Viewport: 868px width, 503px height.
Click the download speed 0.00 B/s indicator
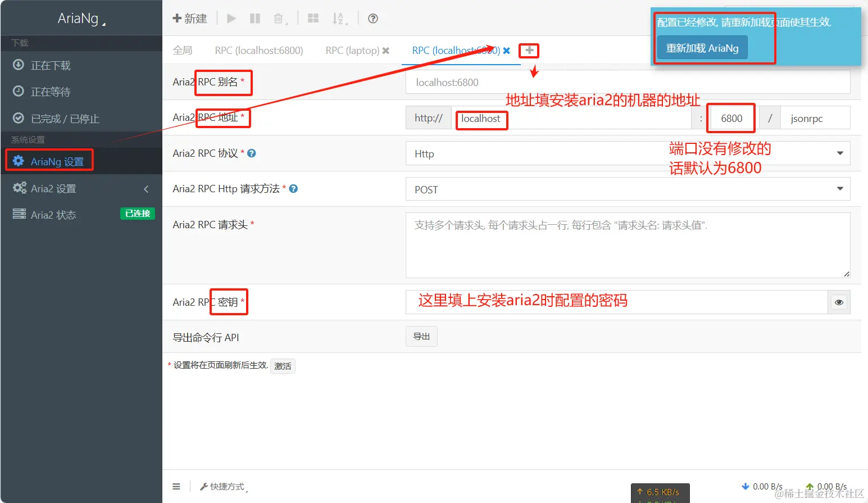pos(762,486)
